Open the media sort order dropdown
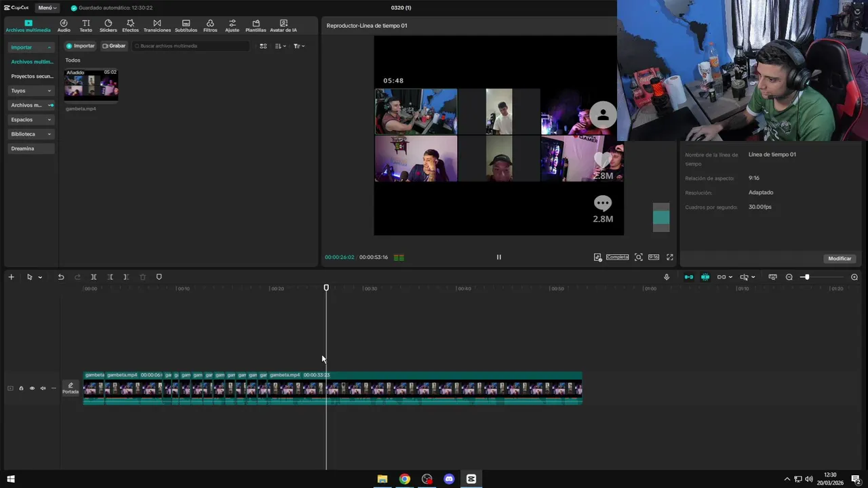 [x=281, y=46]
